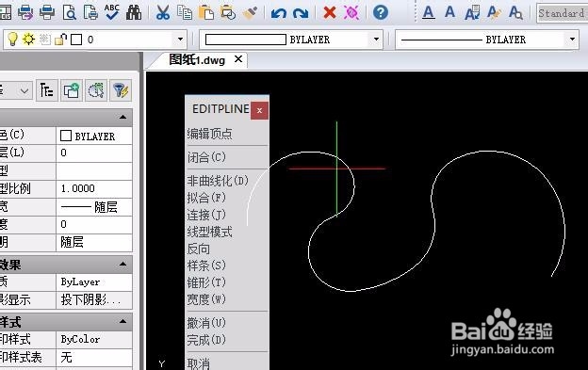Click the transparency 随层 value
This screenshot has width=588, height=370.
[x=94, y=242]
